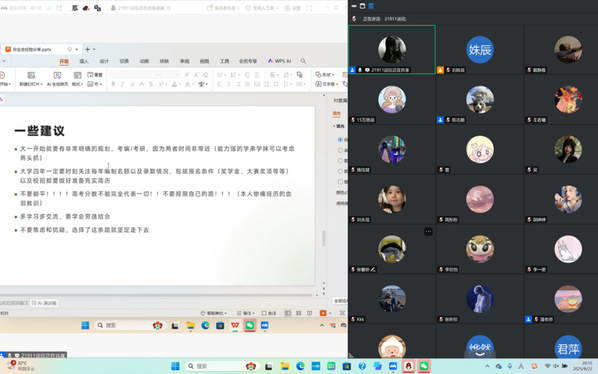Click the WeChat icon on the main taskbar

click(424, 366)
